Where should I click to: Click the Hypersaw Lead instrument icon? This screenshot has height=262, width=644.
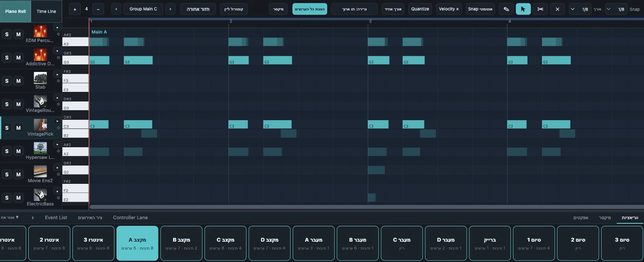(x=40, y=148)
